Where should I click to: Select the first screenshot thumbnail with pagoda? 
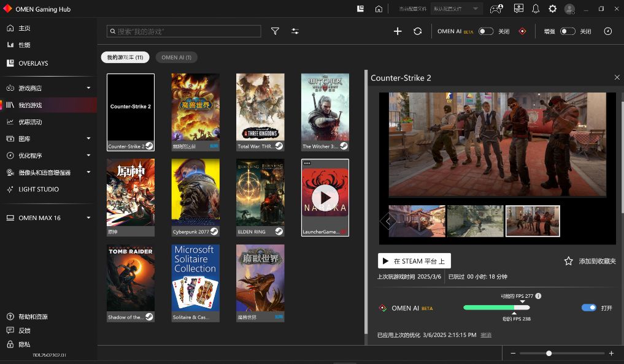pyautogui.click(x=417, y=221)
